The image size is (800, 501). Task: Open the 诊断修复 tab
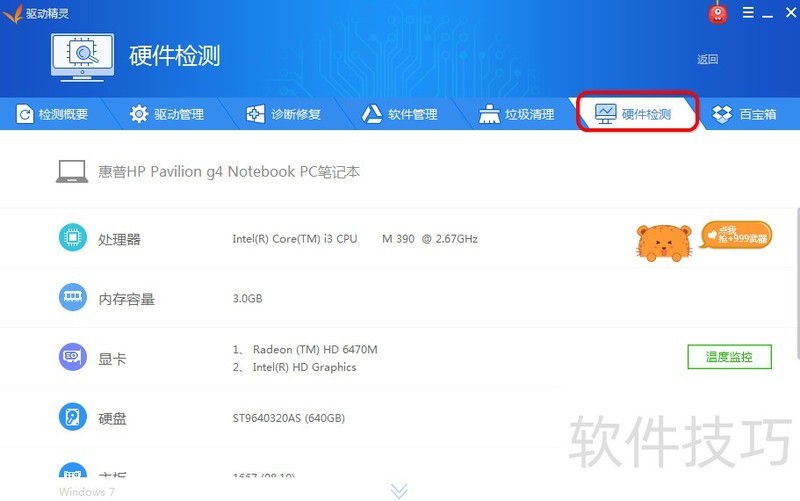pyautogui.click(x=284, y=114)
